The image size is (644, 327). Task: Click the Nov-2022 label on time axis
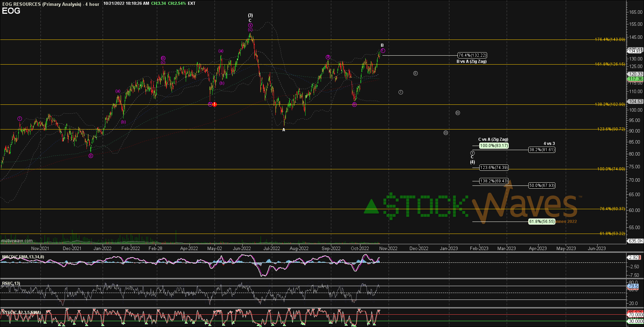[388, 248]
